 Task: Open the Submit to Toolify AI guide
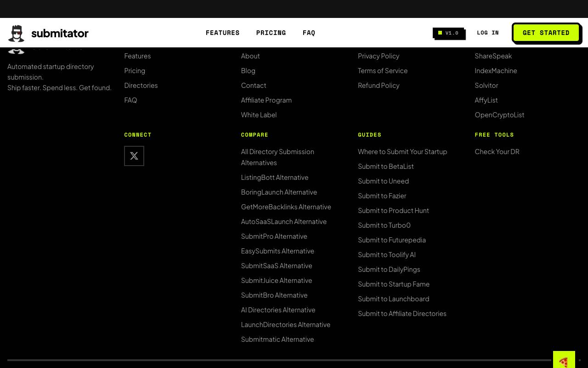point(387,254)
